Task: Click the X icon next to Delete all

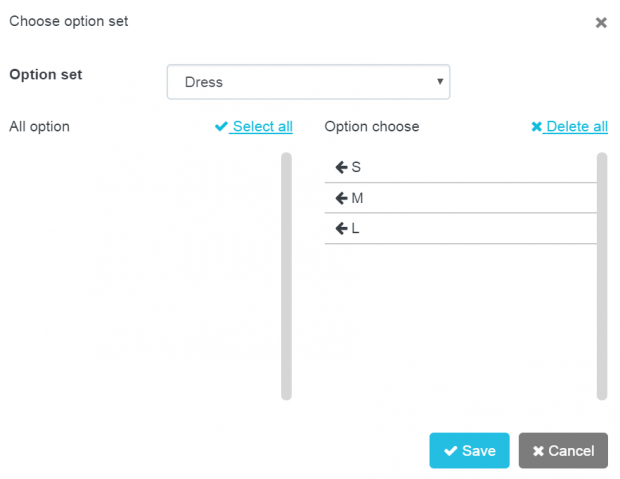Action: pyautogui.click(x=537, y=127)
